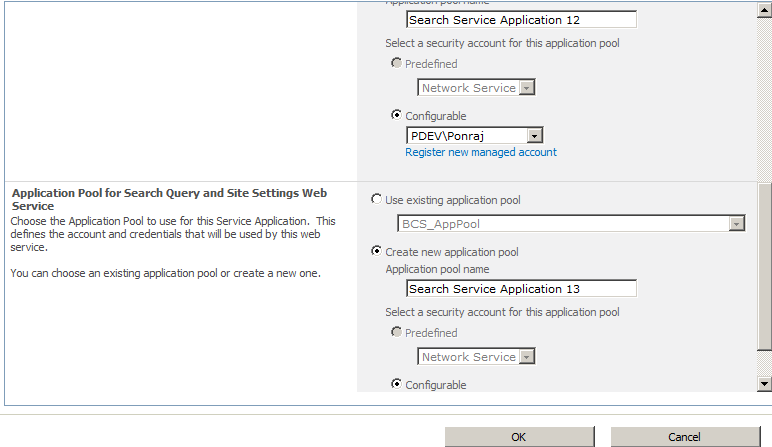The width and height of the screenshot is (772, 447).
Task: Select the upper Predefined radio button
Action: coord(396,63)
